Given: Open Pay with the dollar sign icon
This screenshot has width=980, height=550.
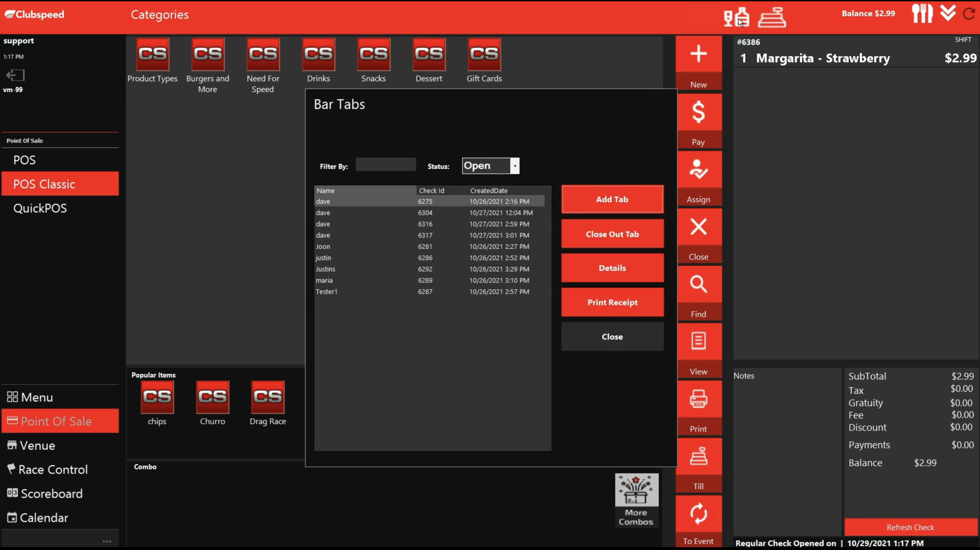Looking at the screenshot, I should [699, 112].
